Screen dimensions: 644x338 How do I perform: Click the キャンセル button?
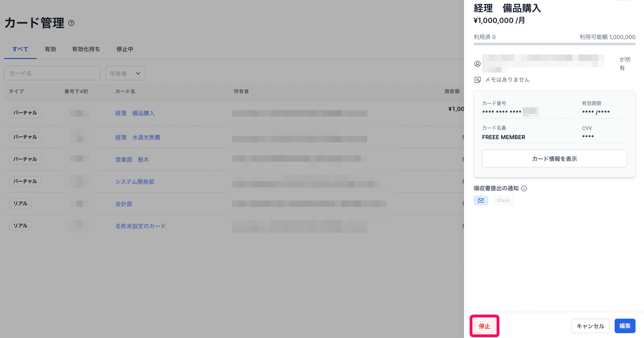click(x=590, y=326)
